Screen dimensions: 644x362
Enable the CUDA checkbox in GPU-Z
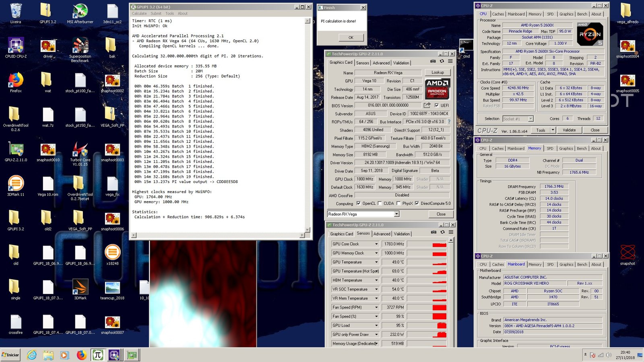tap(380, 204)
